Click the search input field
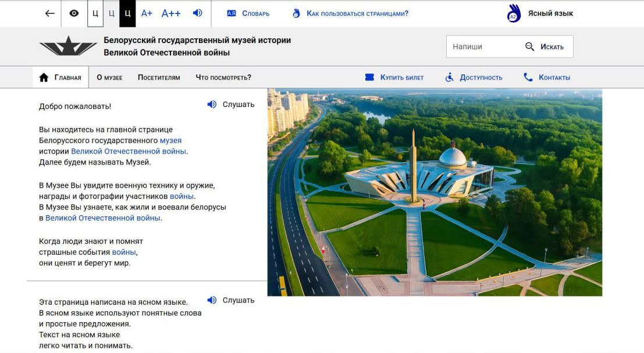644x353 pixels. click(484, 47)
